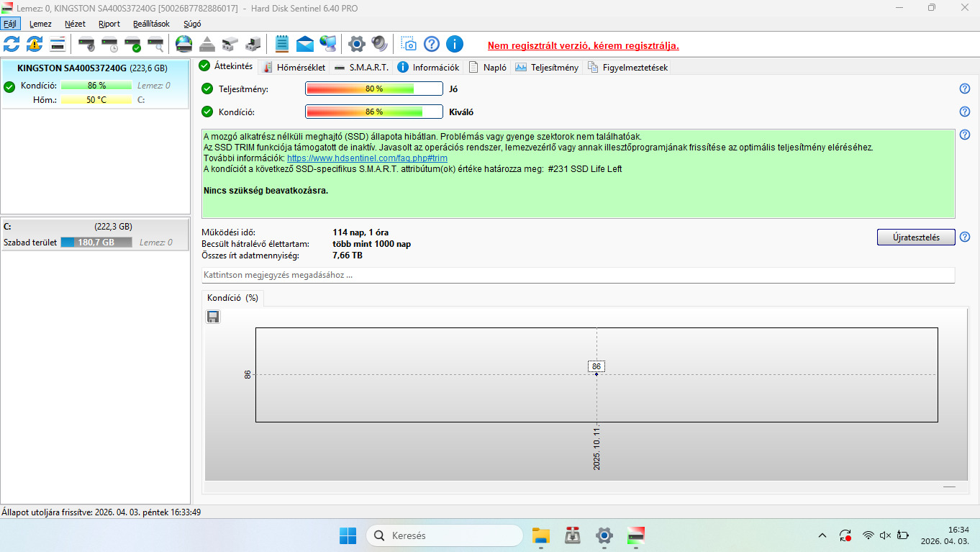The height and width of the screenshot is (552, 980).
Task: Click the yellow 50 °C temperature bar
Action: tap(97, 100)
